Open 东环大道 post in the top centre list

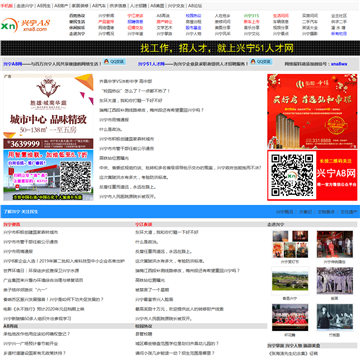[131, 100]
